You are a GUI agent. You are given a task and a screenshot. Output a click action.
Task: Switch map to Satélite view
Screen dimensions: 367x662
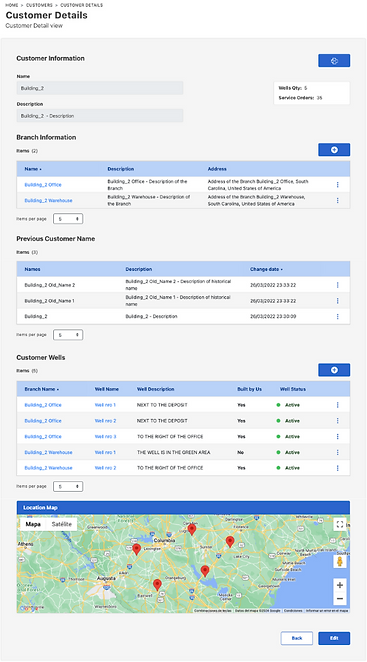pyautogui.click(x=62, y=524)
